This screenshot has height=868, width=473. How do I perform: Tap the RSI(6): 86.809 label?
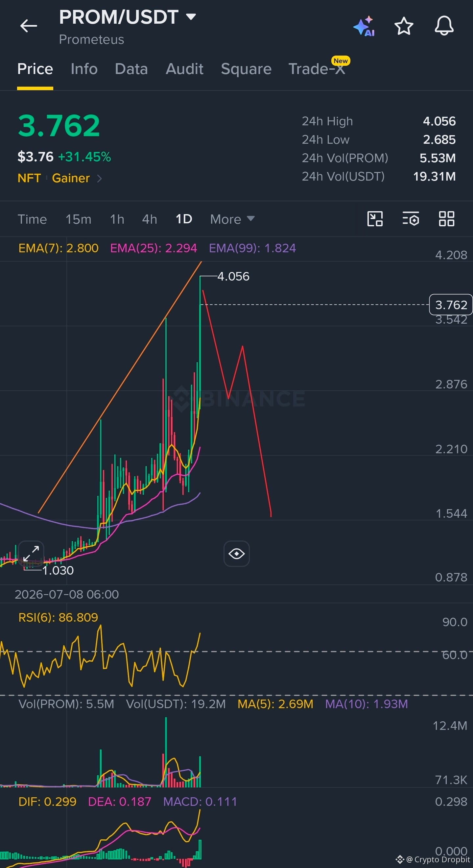58,617
